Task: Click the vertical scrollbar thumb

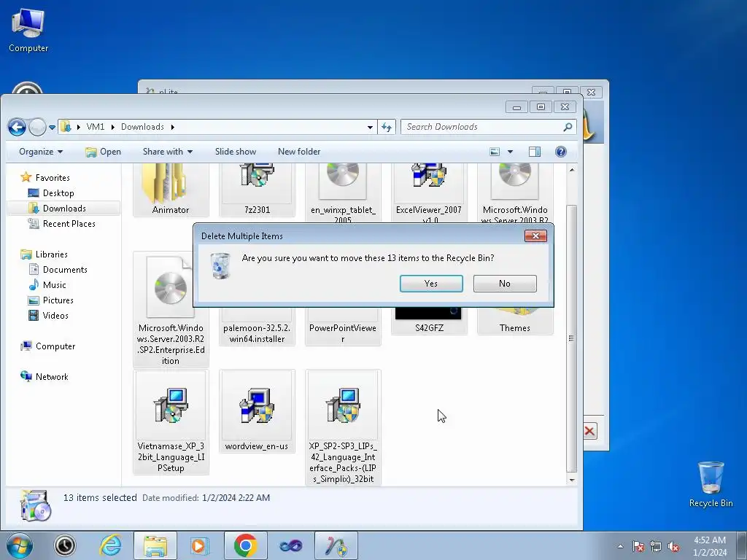Action: (x=572, y=338)
